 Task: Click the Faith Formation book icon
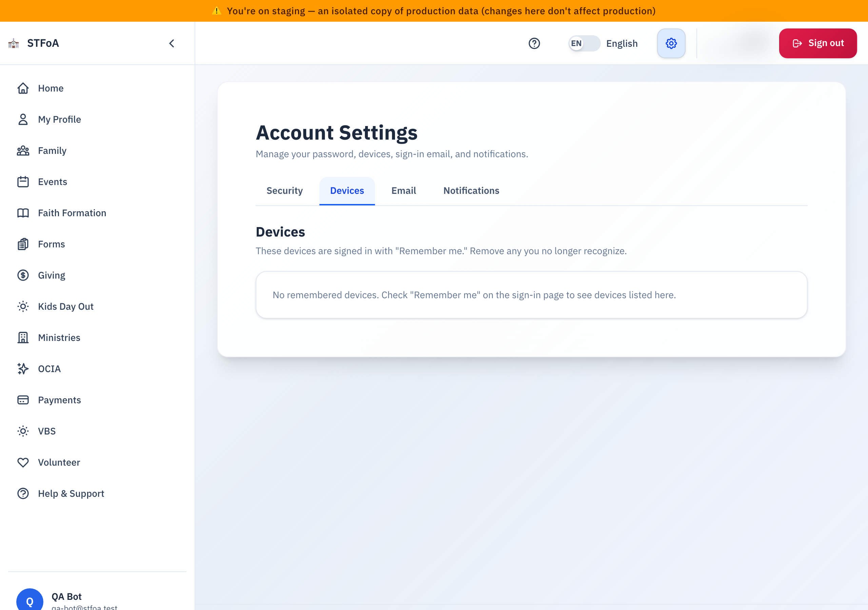pyautogui.click(x=23, y=213)
